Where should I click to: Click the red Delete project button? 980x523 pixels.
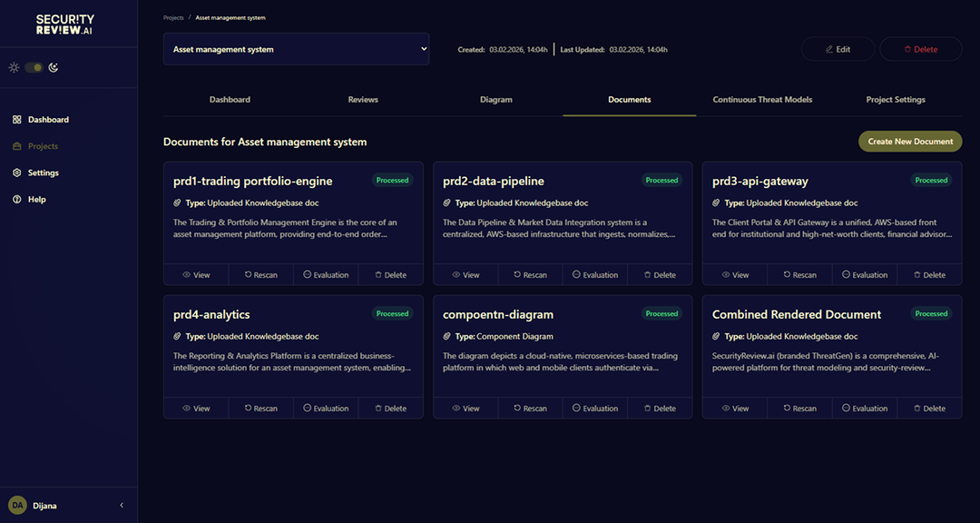coord(921,49)
